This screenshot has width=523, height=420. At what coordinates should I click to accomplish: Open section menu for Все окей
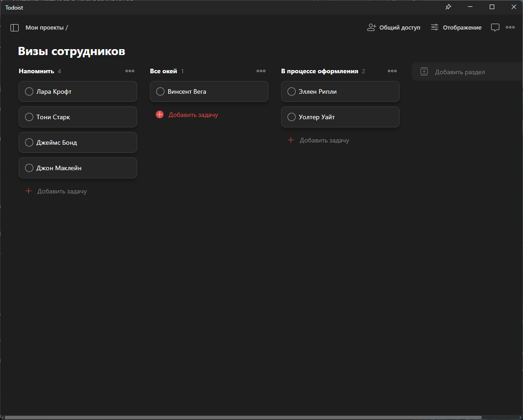[x=261, y=71]
